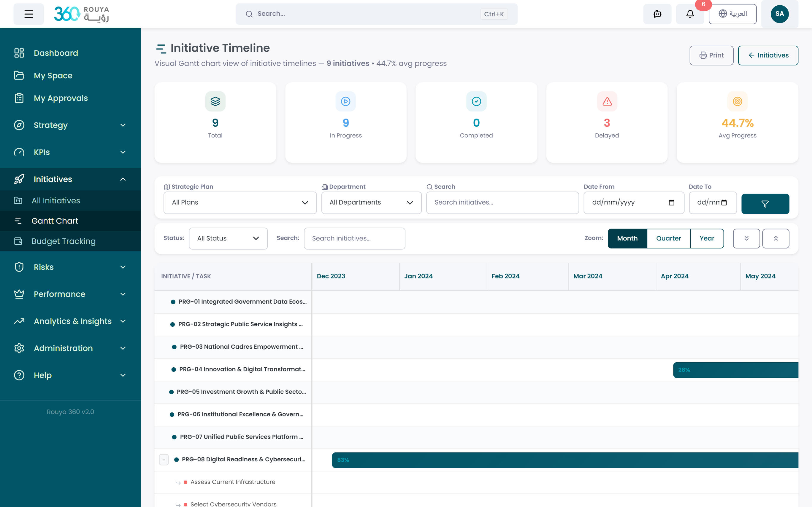
Task: Collapse all rows with double-up chevron
Action: tap(775, 238)
